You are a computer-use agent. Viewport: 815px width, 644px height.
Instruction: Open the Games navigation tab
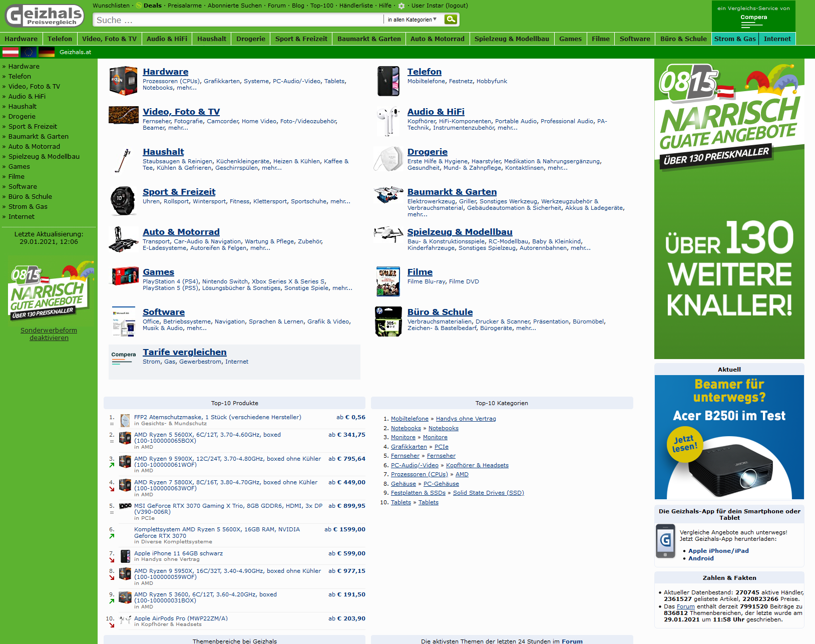coord(570,39)
